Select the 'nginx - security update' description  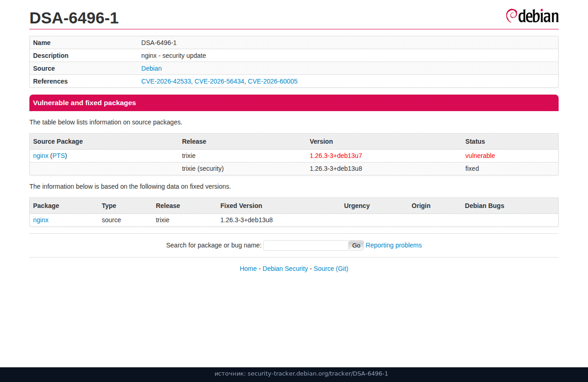point(174,56)
